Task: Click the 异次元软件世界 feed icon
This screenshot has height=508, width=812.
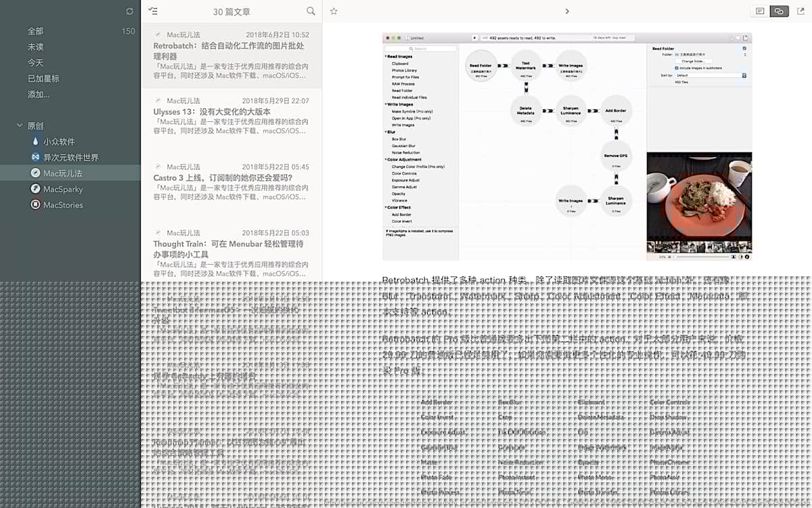Action: 36,157
